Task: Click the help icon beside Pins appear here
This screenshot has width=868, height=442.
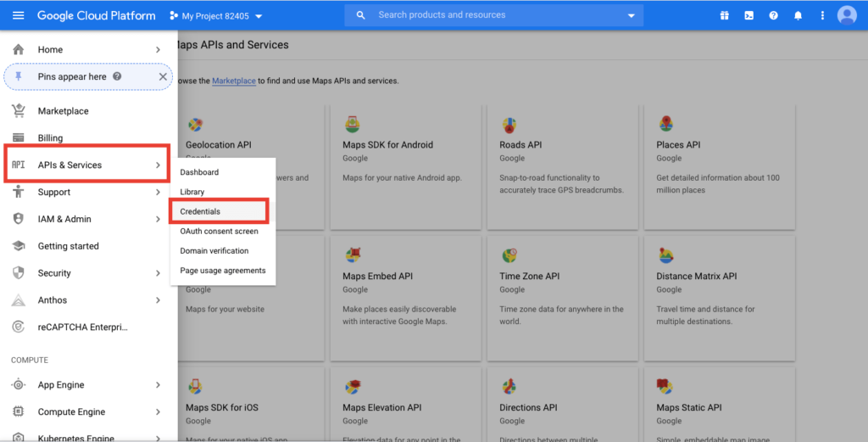Action: 117,76
